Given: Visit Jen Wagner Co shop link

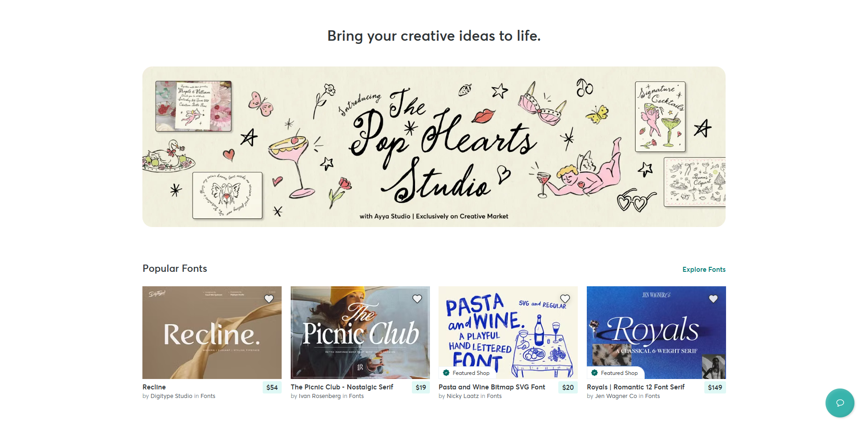Looking at the screenshot, I should 616,396.
